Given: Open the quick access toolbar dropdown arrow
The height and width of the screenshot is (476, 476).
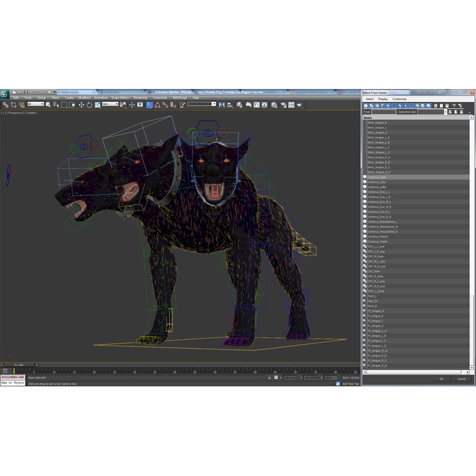Looking at the screenshot, I should (x=55, y=92).
